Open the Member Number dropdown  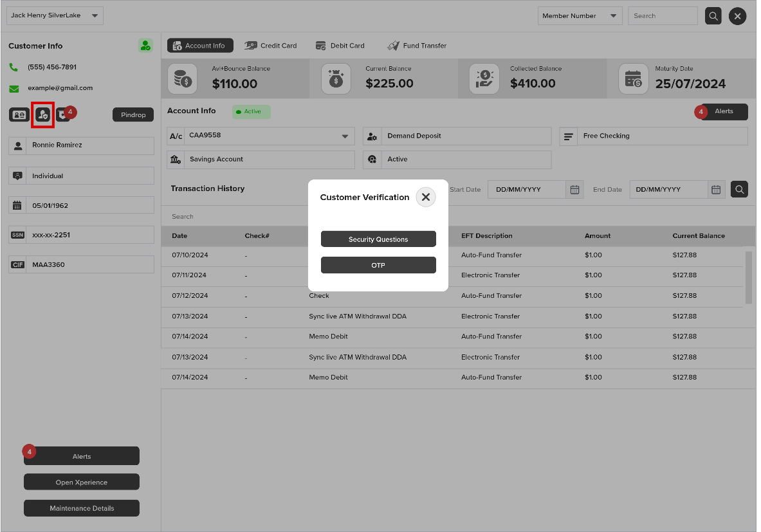(x=580, y=16)
